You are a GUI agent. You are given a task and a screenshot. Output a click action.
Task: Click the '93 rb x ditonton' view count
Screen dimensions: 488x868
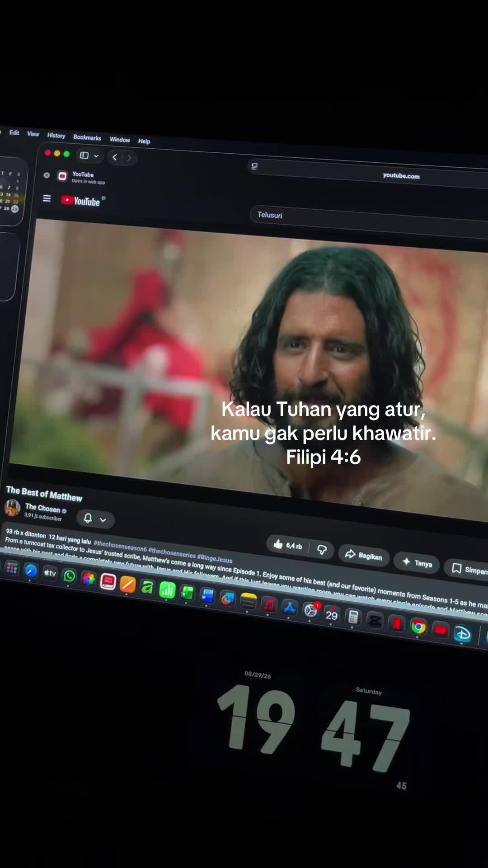[26, 533]
